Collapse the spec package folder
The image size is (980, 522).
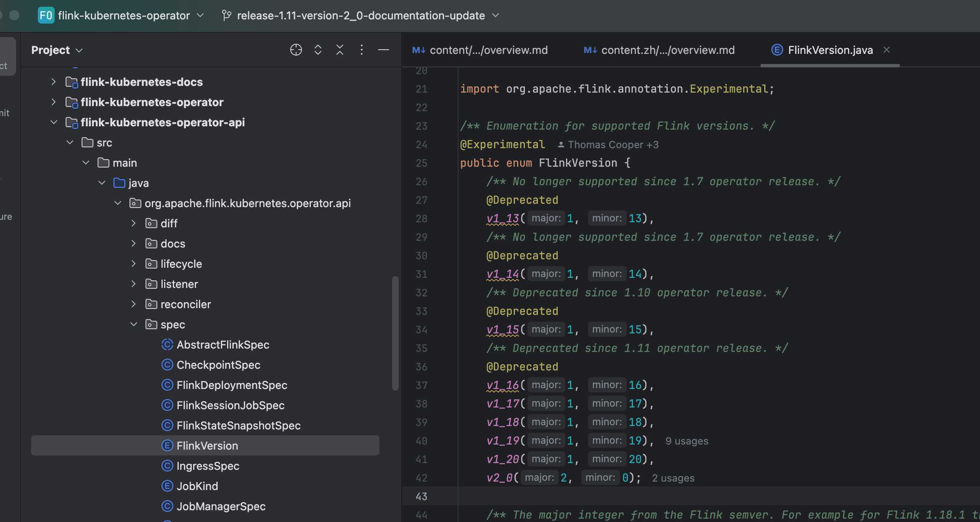(134, 325)
